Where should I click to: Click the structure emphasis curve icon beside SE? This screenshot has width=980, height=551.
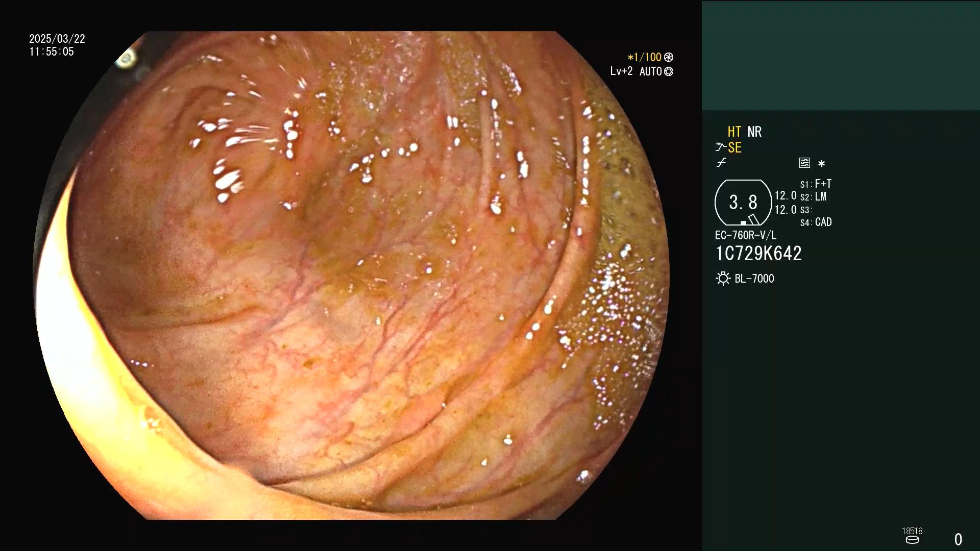[720, 147]
